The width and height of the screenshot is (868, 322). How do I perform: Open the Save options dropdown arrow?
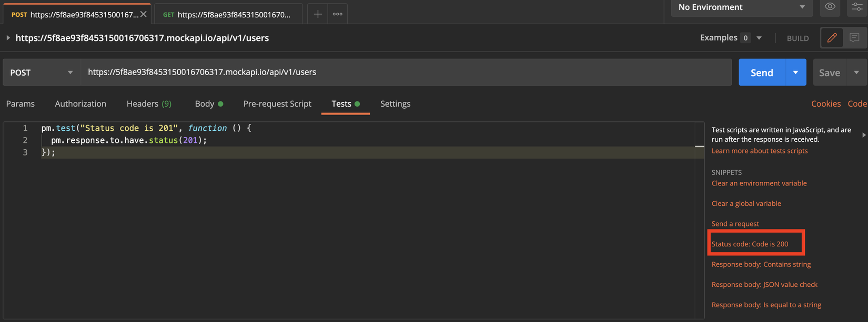(856, 72)
